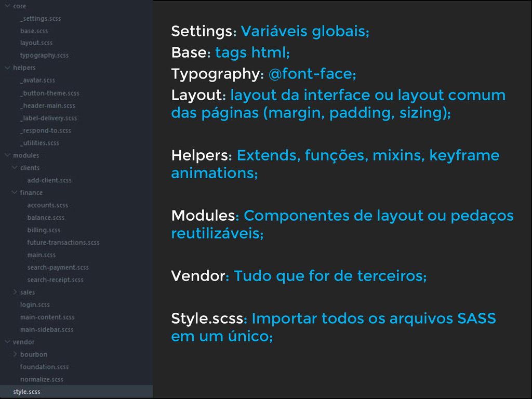Screen dimensions: 532x399
Task: Select the _respond-to.scss file
Action: (46, 130)
